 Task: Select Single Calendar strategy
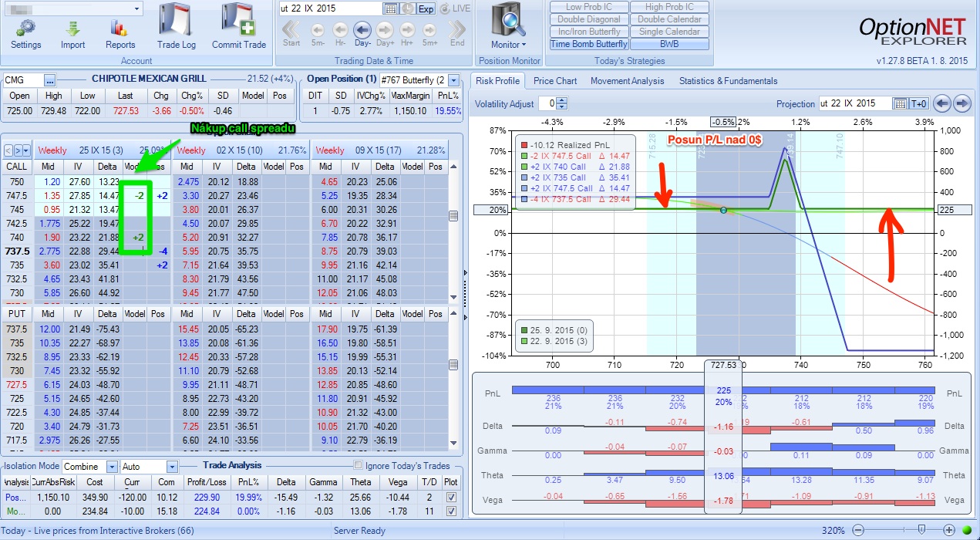pos(669,32)
